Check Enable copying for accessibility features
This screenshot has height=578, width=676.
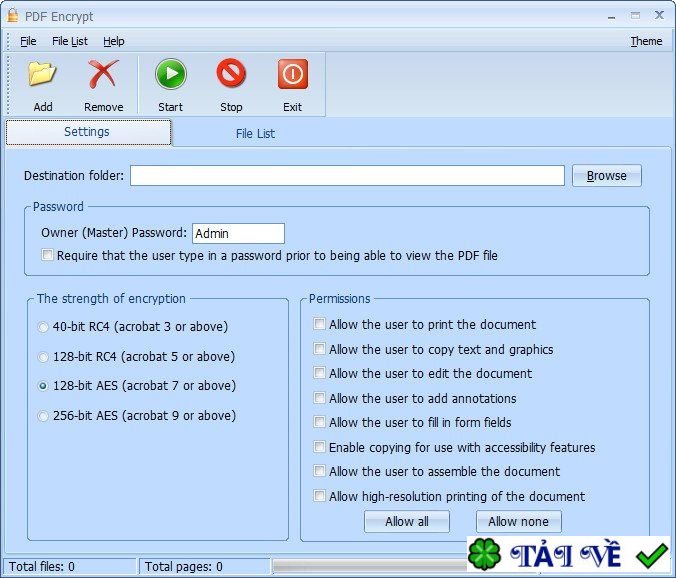click(319, 447)
